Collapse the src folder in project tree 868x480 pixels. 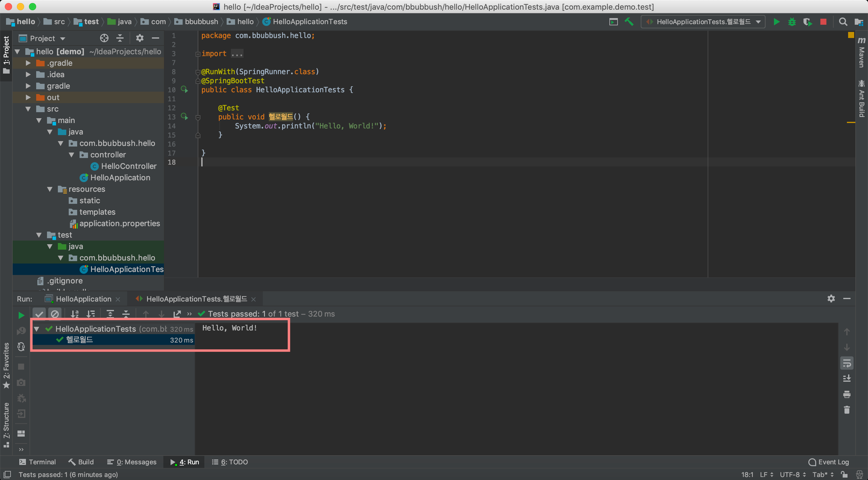click(28, 109)
